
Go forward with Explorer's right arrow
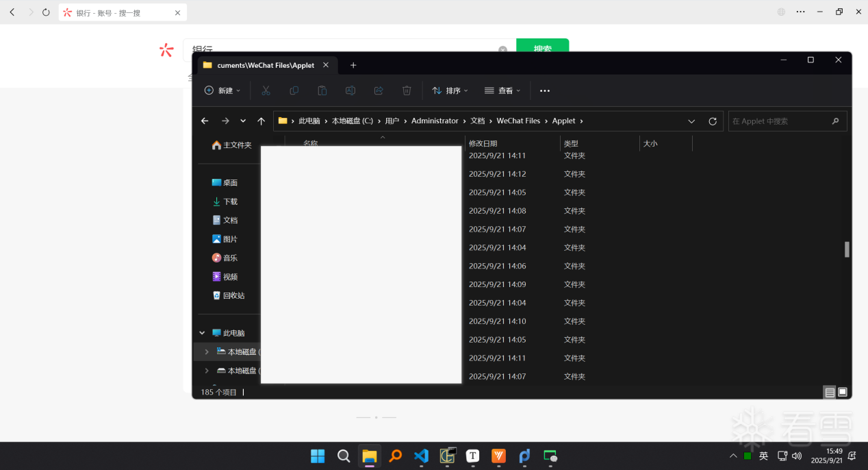[225, 121]
